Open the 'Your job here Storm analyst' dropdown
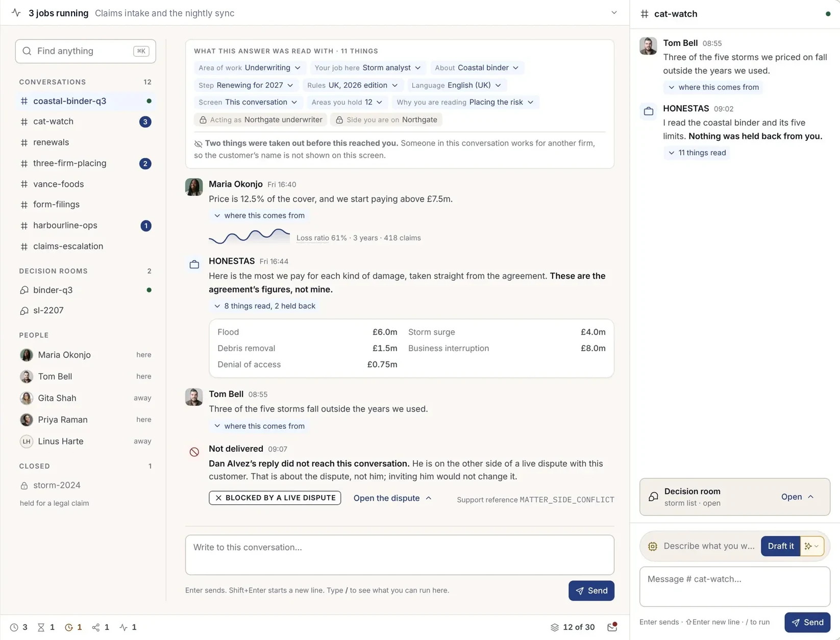The height and width of the screenshot is (640, 840). [367, 68]
